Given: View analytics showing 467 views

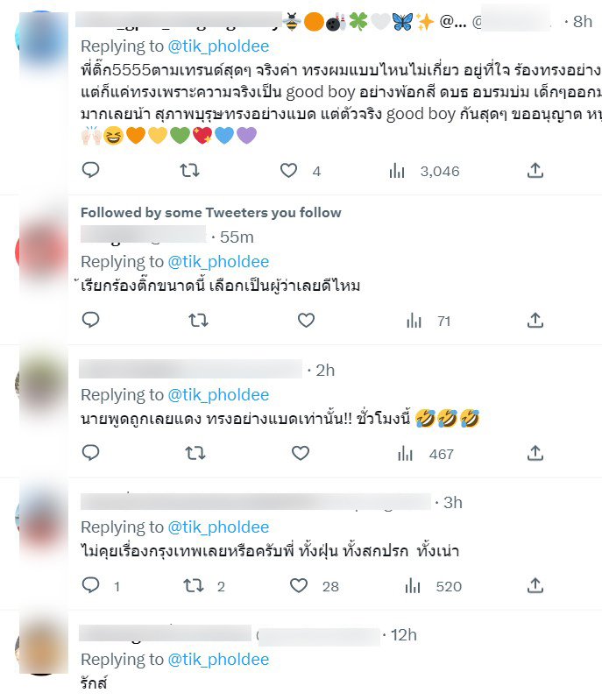Looking at the screenshot, I should pyautogui.click(x=426, y=454).
